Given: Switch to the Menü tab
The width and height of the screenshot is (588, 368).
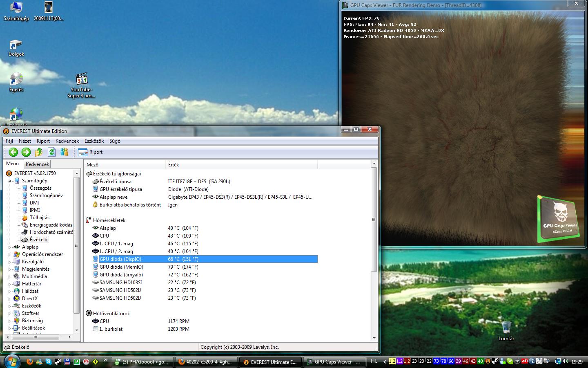Looking at the screenshot, I should coord(13,164).
